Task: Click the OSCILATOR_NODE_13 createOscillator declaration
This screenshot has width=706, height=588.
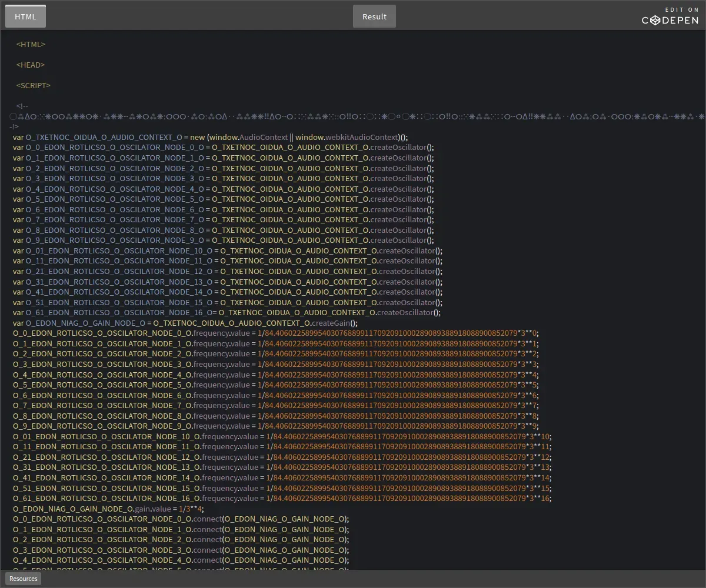Action: tap(228, 282)
